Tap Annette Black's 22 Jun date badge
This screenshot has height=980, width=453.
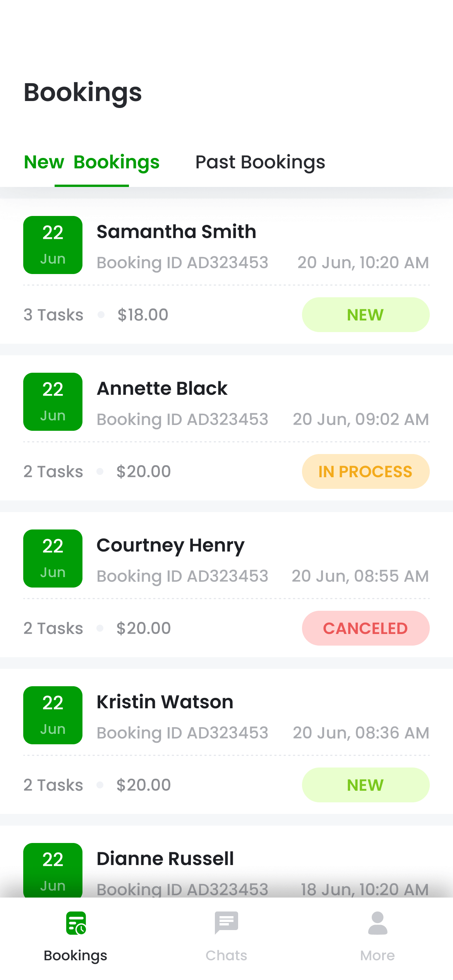click(x=53, y=402)
